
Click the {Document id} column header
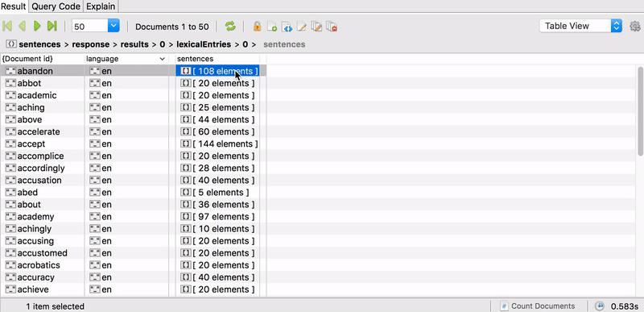click(43, 59)
